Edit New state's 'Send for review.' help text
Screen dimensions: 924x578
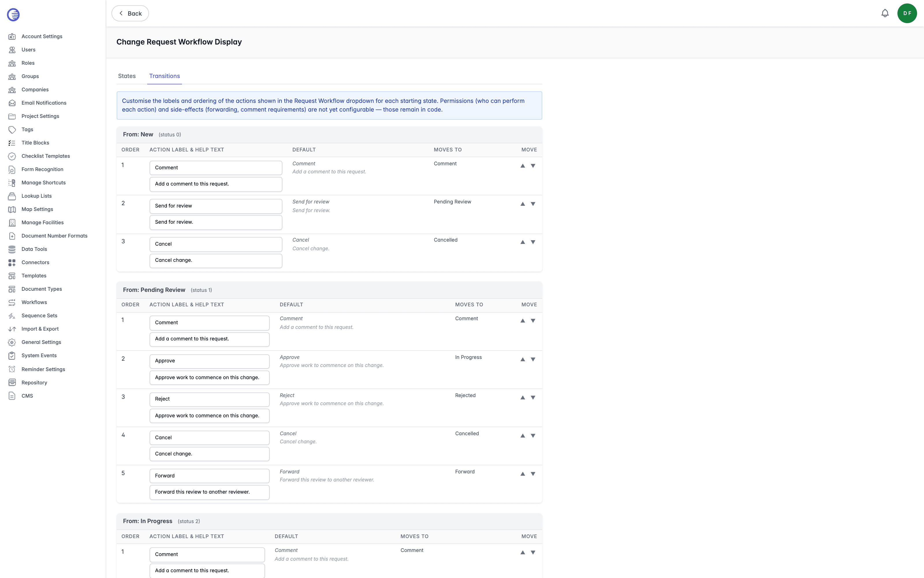[216, 222]
